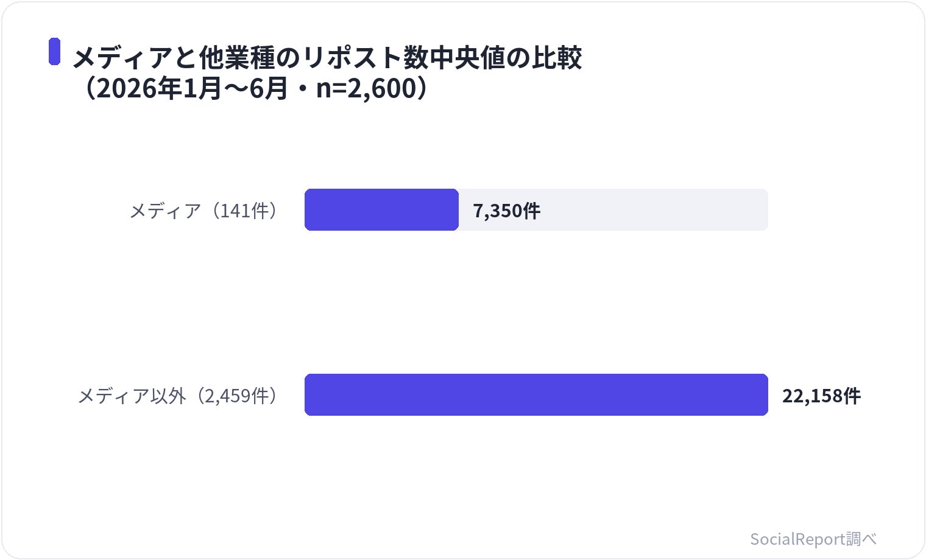The height and width of the screenshot is (560, 926).
Task: Click the chart title メディアと他業種のリポスト数中央値の比較
Action: (327, 58)
